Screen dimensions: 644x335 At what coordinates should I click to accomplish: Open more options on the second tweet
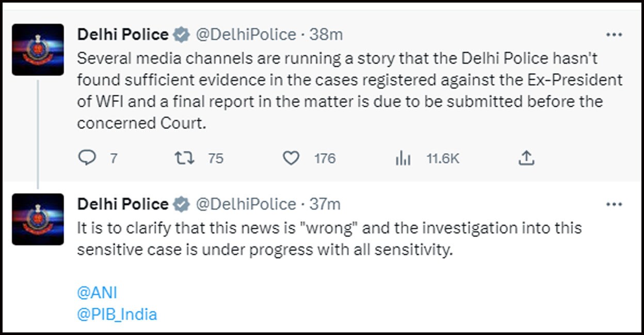(x=614, y=205)
